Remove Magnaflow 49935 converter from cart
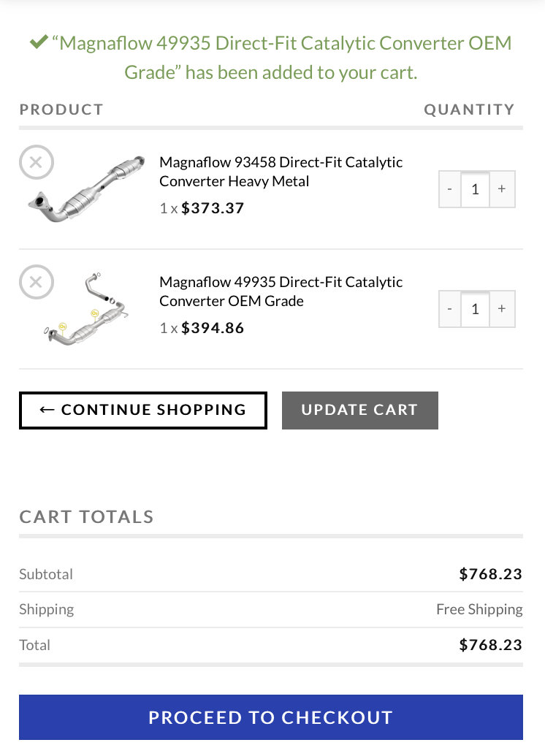Screen dimensions: 545x756 click(37, 282)
